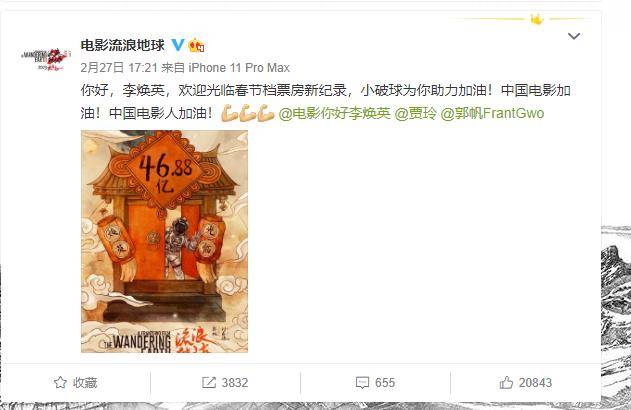The image size is (631, 410).
Task: Click the thumbs-up like icon
Action: click(x=506, y=382)
